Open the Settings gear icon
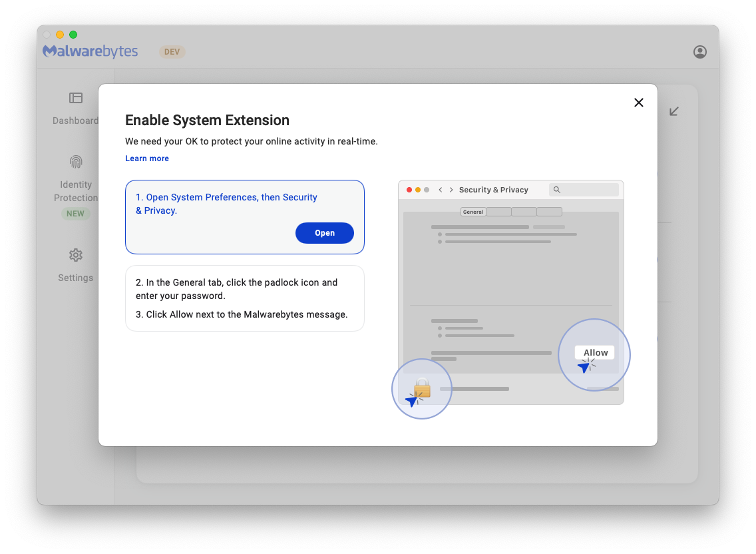 tap(76, 255)
